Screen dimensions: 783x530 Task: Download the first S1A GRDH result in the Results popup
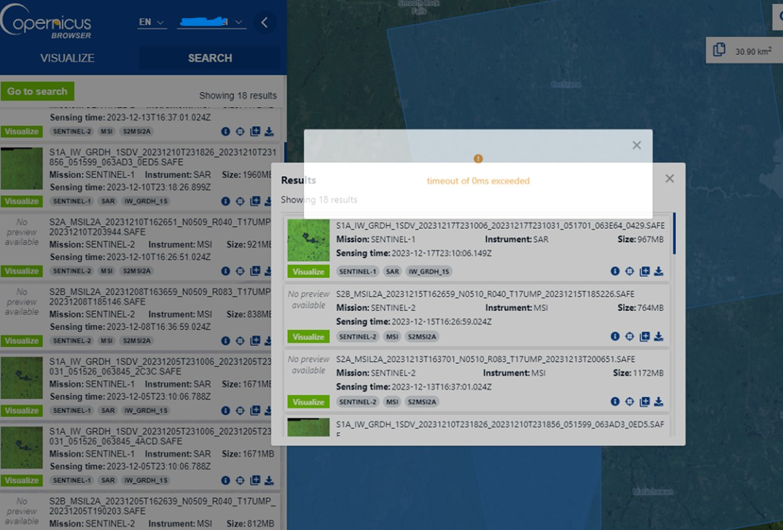pyautogui.click(x=659, y=271)
